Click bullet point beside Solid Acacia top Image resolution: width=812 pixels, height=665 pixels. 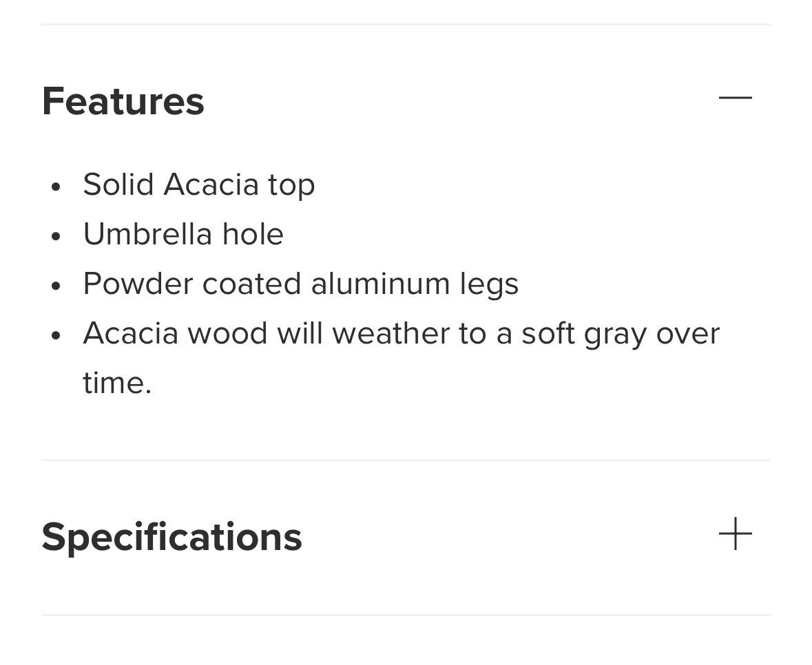(56, 186)
